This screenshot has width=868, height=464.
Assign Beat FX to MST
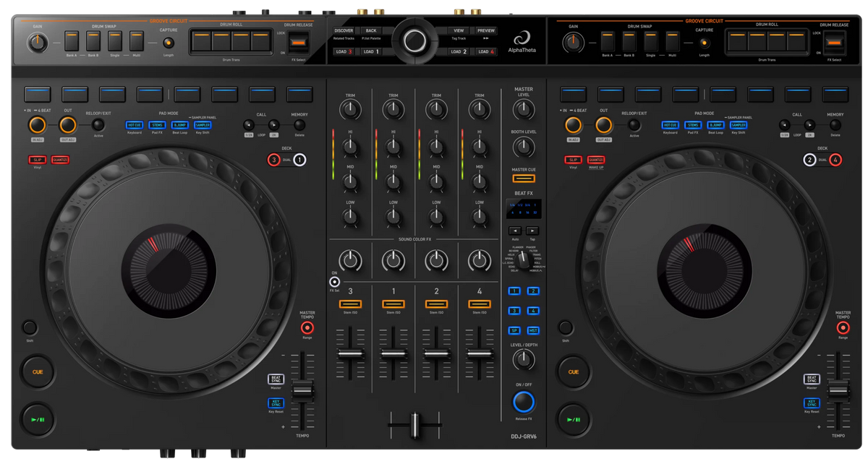point(533,330)
